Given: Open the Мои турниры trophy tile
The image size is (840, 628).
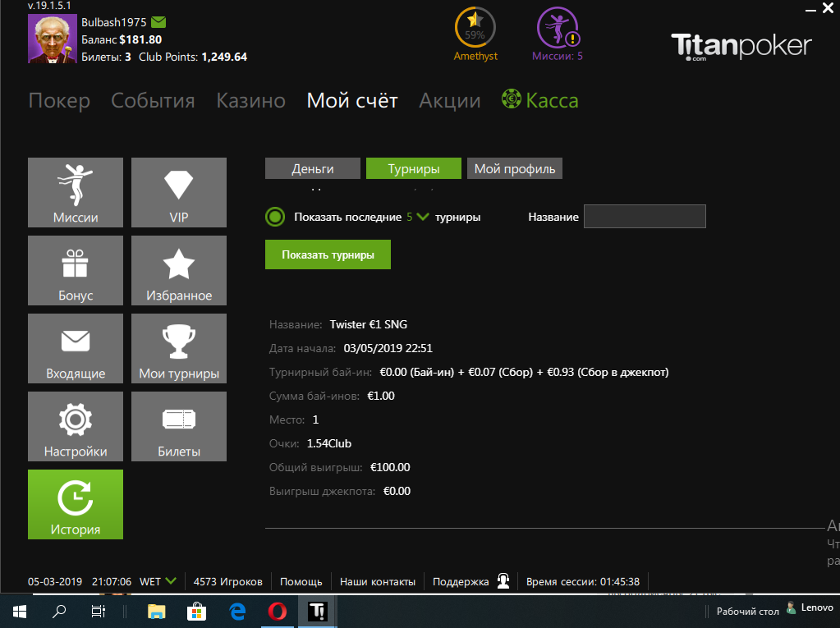Looking at the screenshot, I should pyautogui.click(x=179, y=349).
